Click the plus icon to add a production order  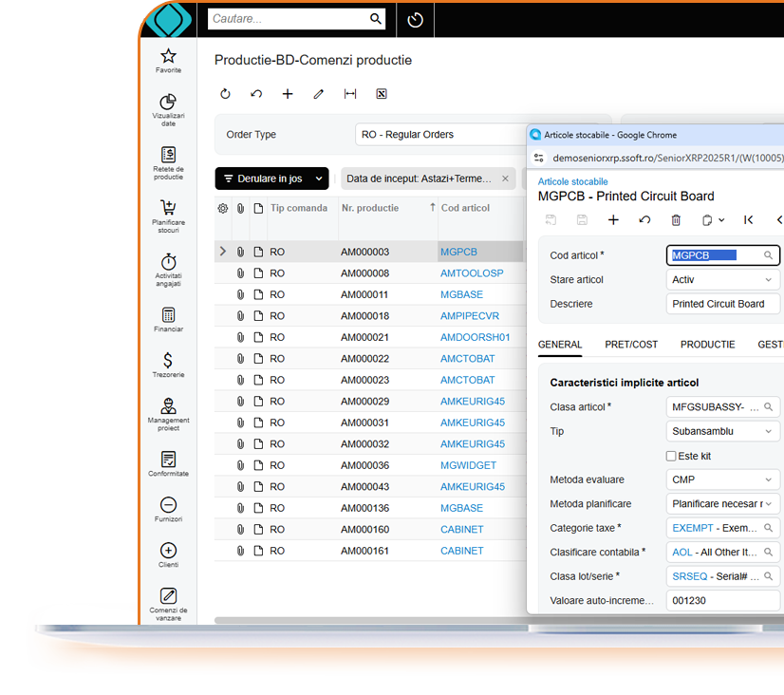[287, 93]
